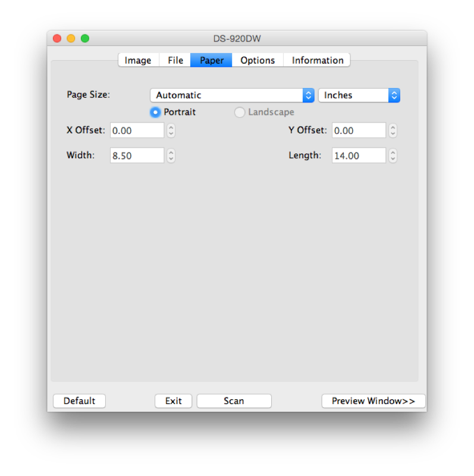Image resolution: width=474 pixels, height=476 pixels.
Task: Expand the Inches unit dropdown
Action: 359,95
